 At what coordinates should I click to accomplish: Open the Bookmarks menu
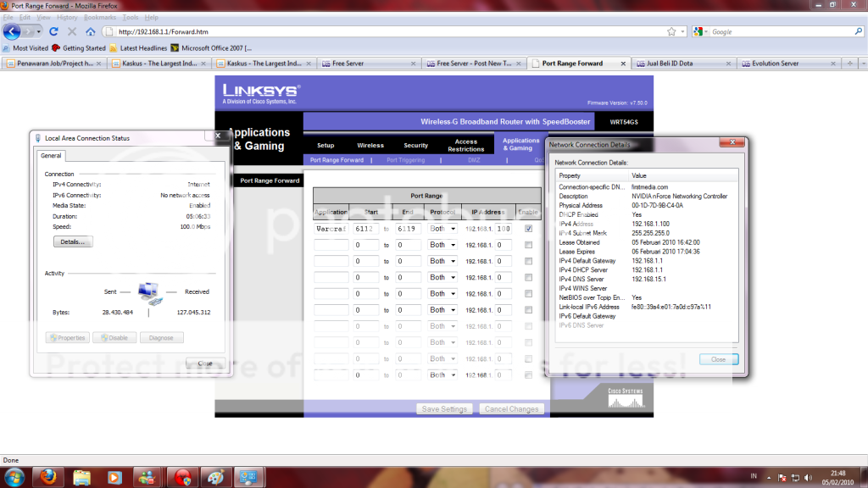(100, 17)
